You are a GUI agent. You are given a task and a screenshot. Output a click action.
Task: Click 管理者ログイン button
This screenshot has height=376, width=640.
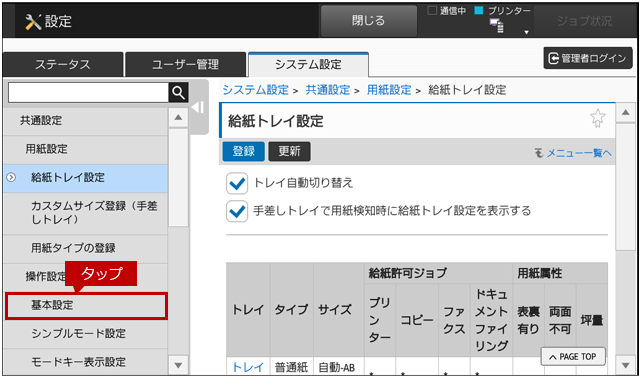(x=588, y=58)
